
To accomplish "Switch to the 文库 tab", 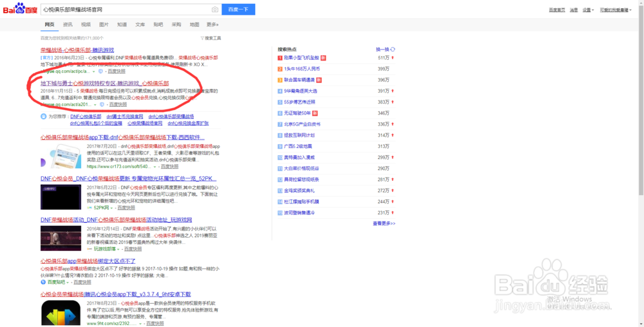I will [140, 24].
